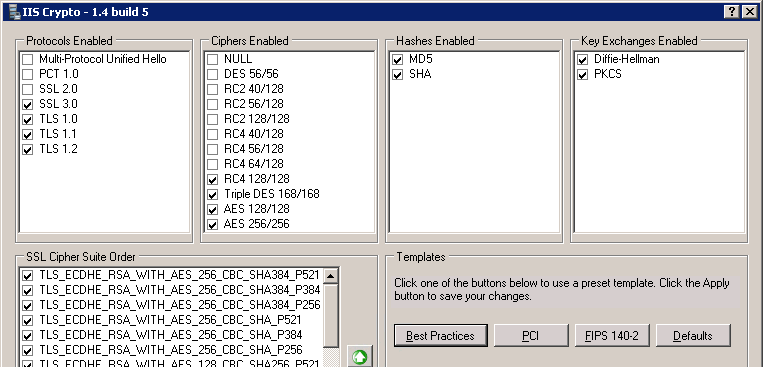Enable the PCT 1.0 protocol checkbox
Image resolution: width=763 pixels, height=367 pixels.
[28, 74]
